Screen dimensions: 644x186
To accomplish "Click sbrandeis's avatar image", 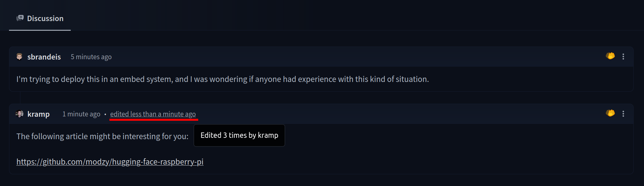I will [19, 57].
